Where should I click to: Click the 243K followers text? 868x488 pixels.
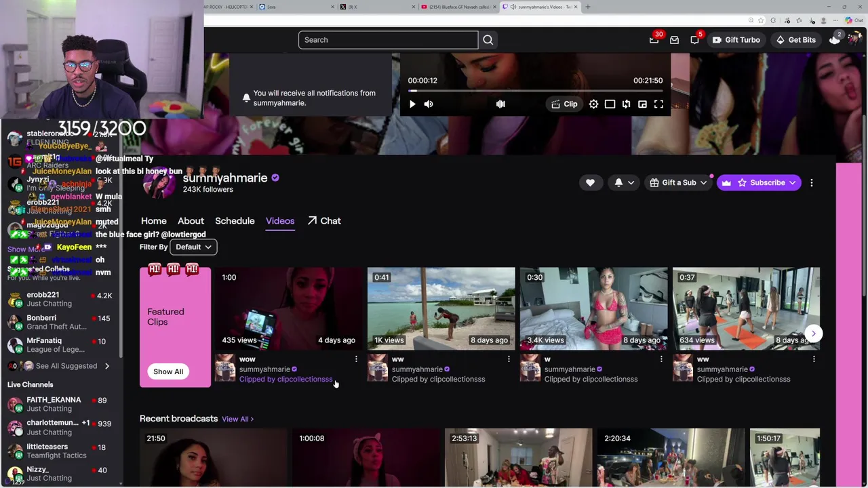click(x=208, y=190)
